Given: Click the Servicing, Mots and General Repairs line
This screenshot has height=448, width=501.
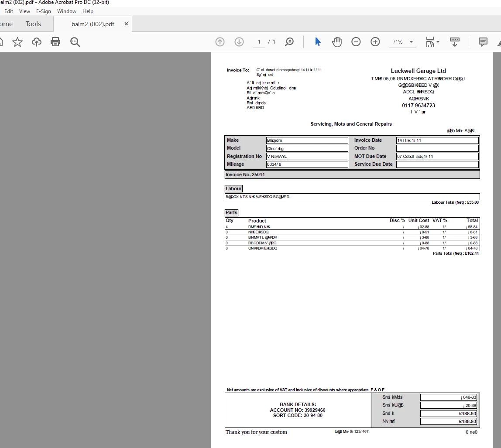Looking at the screenshot, I should (x=351, y=124).
